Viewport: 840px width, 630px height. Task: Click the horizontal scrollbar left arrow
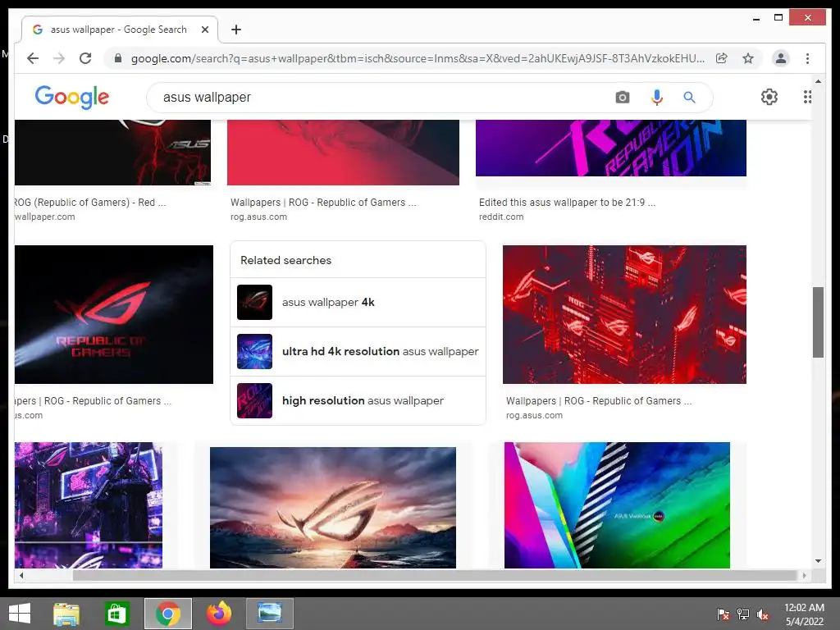(21, 575)
